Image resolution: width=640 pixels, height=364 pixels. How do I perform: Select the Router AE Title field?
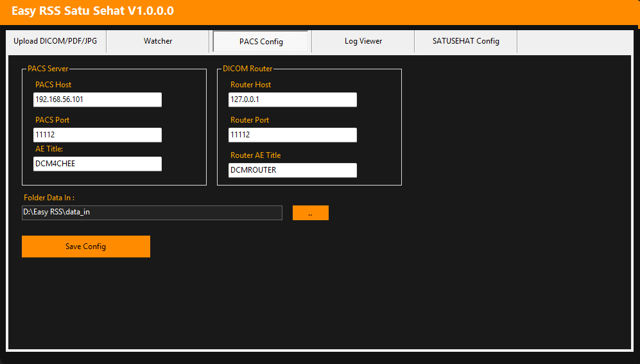click(x=293, y=170)
